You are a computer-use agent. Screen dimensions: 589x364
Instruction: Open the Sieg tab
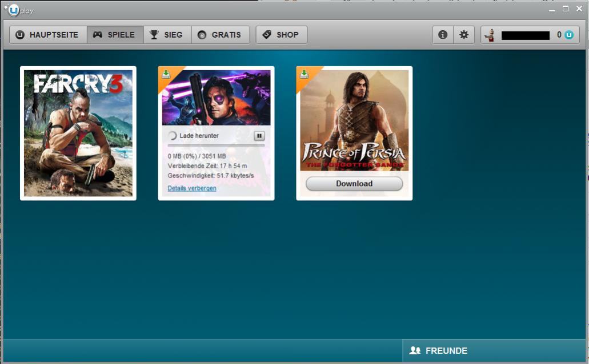[x=167, y=35]
